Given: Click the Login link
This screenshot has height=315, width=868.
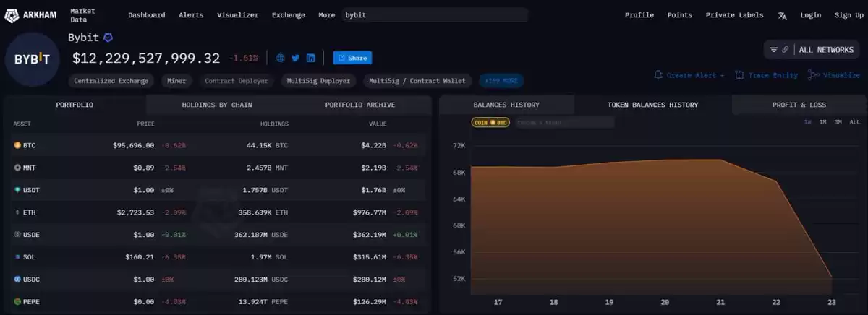Looking at the screenshot, I should (x=811, y=15).
